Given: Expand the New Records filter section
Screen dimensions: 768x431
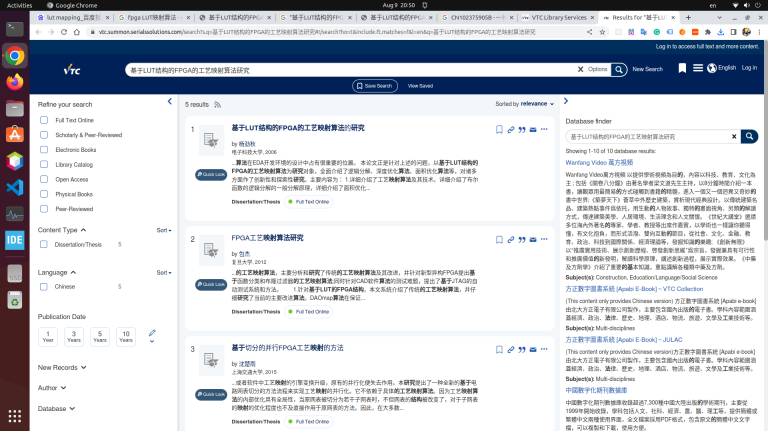Looking at the screenshot, I should 62,367.
